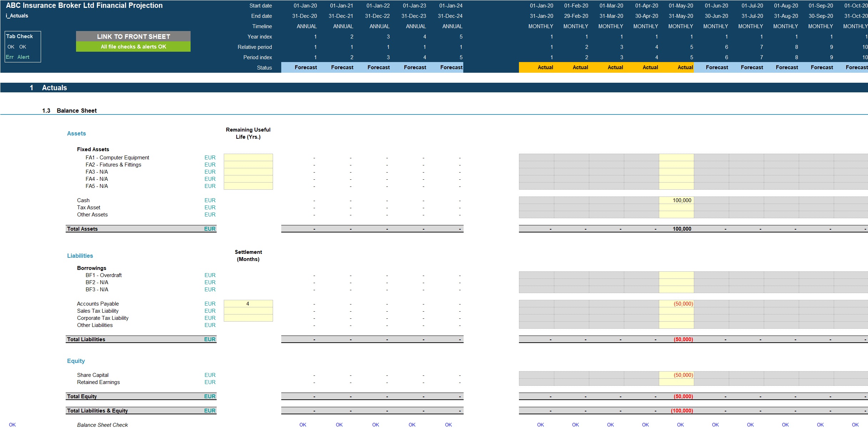Select the Status row label
Viewport: 868px width, 435px height.
(264, 68)
